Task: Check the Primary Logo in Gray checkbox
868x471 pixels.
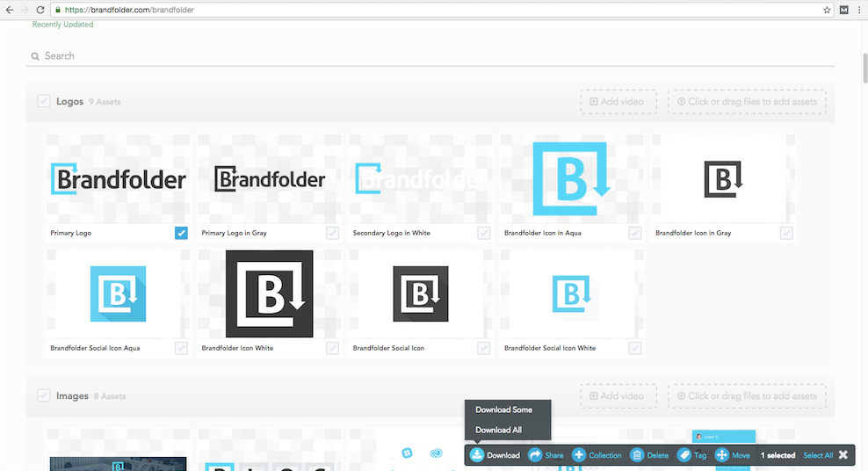Action: (332, 233)
